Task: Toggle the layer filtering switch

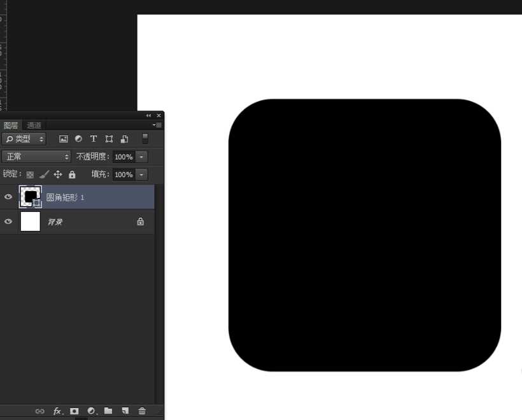Action: [x=145, y=139]
